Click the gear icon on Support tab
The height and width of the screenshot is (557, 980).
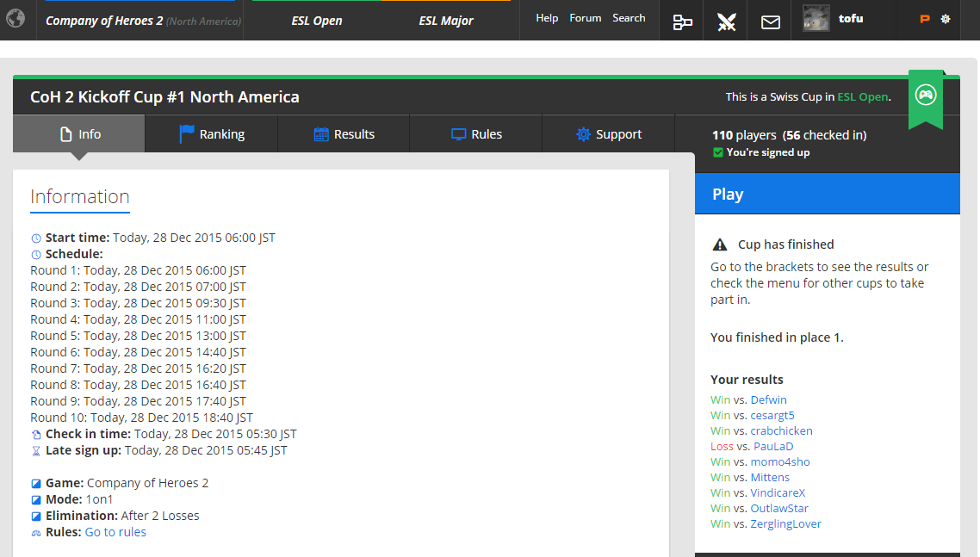pos(583,134)
